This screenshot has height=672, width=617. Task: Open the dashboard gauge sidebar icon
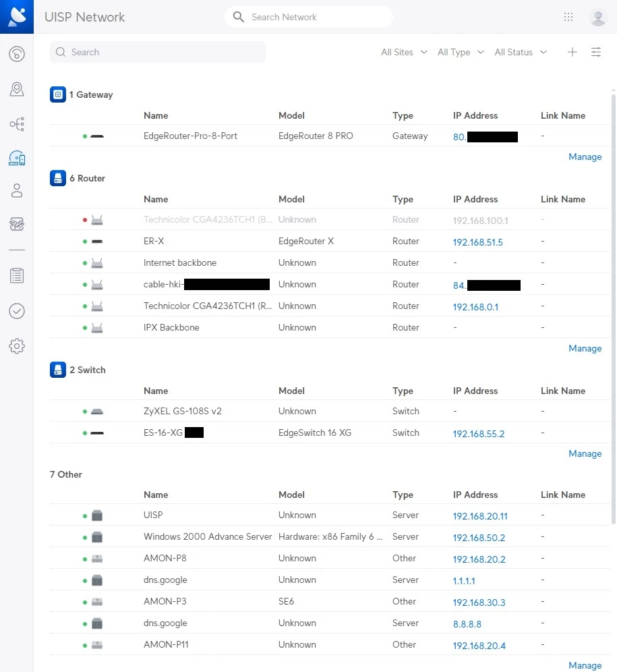pyautogui.click(x=17, y=54)
